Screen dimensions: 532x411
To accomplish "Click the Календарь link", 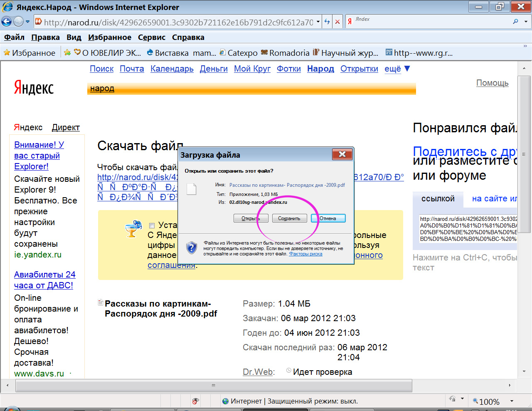I will [172, 69].
